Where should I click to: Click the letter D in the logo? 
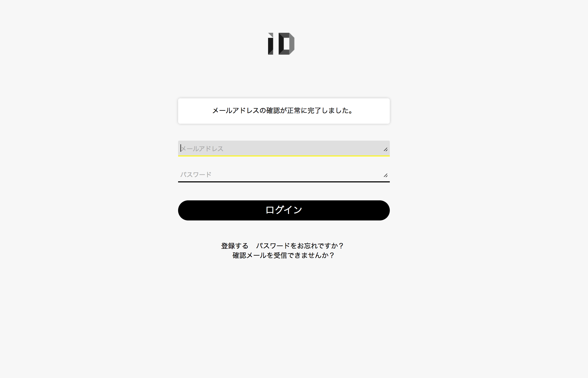tap(287, 44)
